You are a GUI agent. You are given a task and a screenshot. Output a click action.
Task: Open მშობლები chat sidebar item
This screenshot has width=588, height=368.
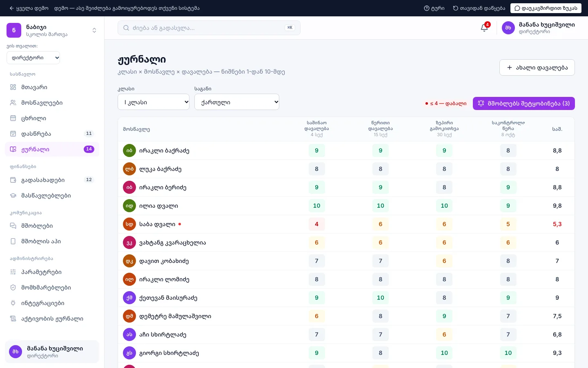pyautogui.click(x=52, y=226)
